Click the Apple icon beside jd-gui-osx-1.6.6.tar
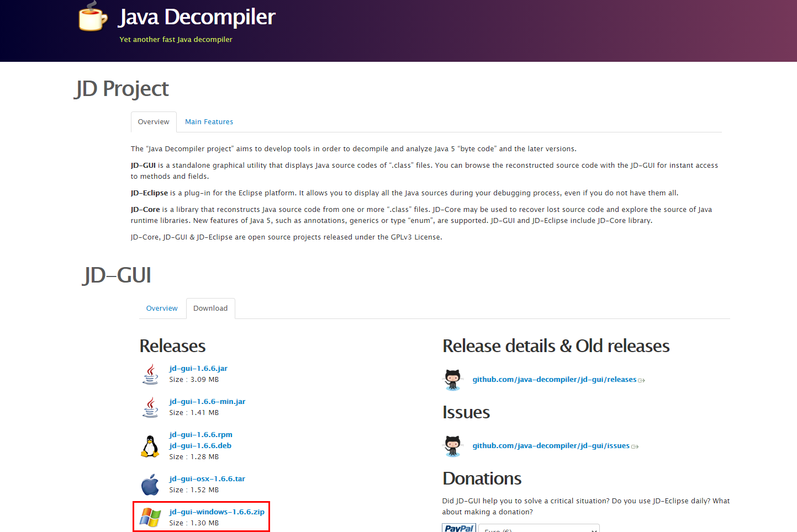 coord(150,484)
